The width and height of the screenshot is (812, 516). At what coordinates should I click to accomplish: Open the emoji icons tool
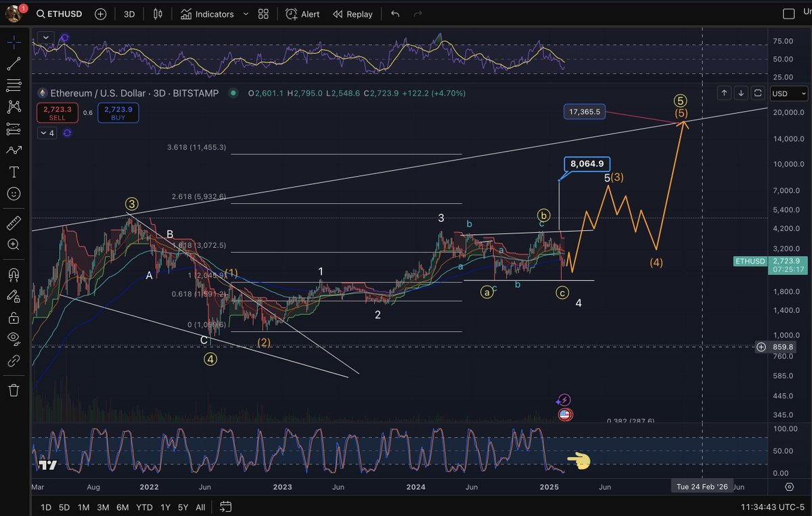point(14,194)
